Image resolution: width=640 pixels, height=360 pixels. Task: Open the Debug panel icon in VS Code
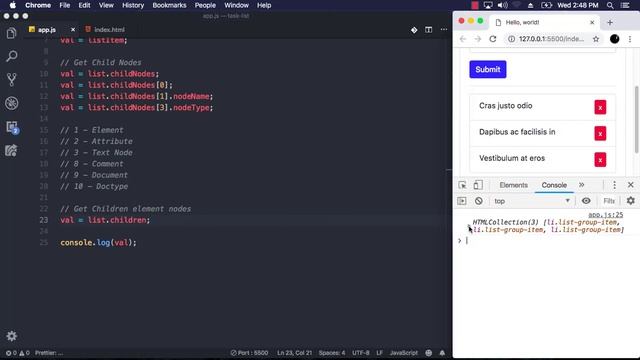pos(11,103)
